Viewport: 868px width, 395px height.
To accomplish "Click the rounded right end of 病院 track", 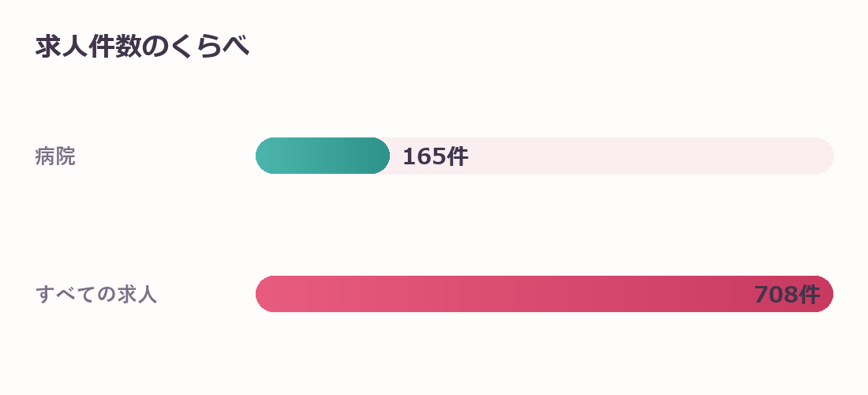I will (x=824, y=156).
